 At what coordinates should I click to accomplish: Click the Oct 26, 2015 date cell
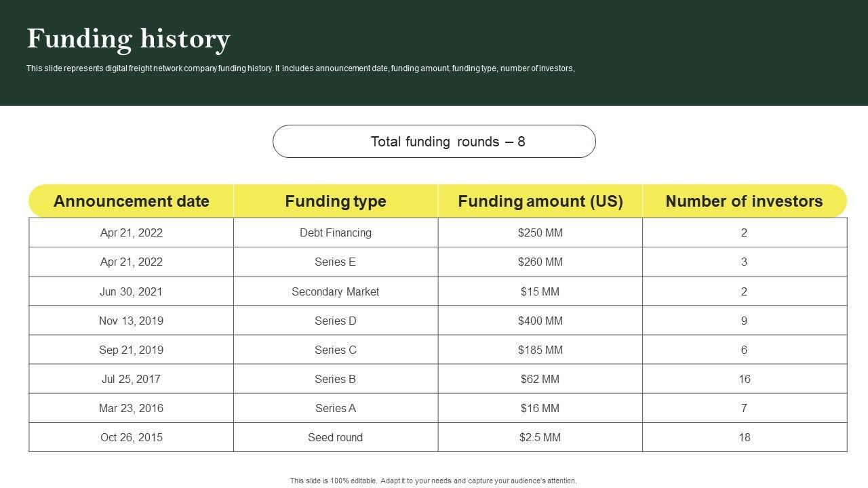132,437
